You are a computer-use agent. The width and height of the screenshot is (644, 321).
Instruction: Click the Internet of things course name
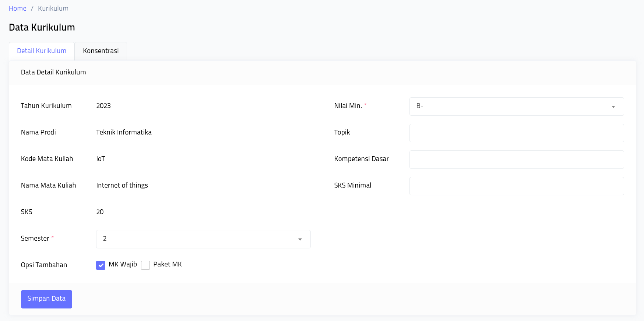click(x=122, y=185)
